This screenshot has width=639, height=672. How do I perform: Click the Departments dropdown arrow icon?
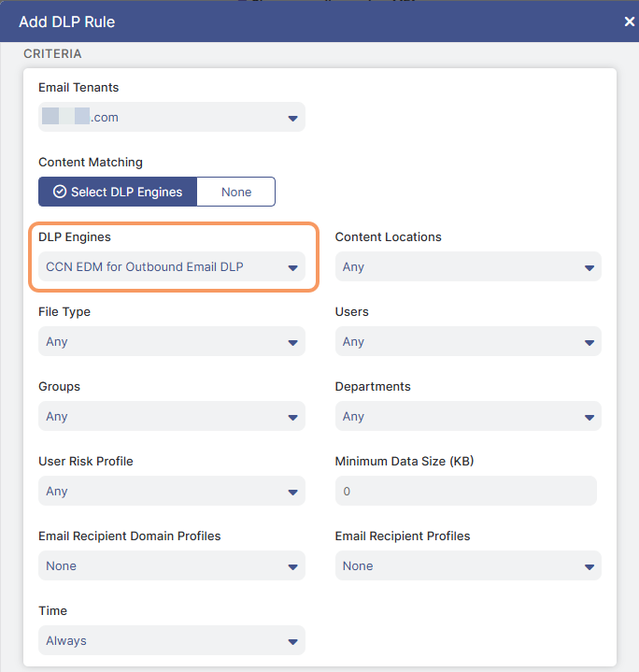(x=589, y=418)
